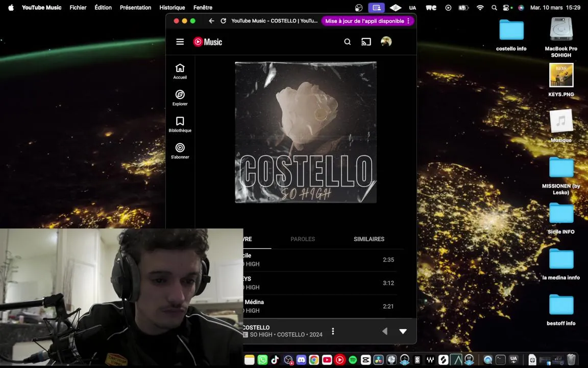
Task: Select the KEYS.PNG desktop file
Action: tap(561, 80)
